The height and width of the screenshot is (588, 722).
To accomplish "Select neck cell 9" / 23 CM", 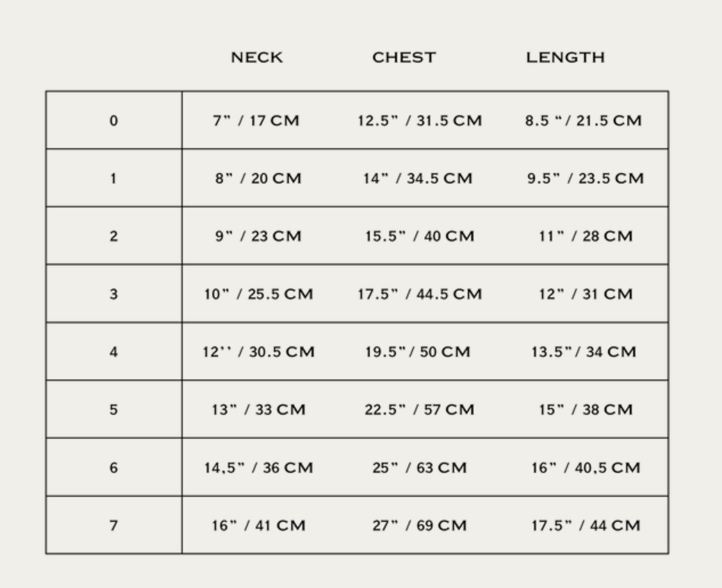I will point(257,236).
